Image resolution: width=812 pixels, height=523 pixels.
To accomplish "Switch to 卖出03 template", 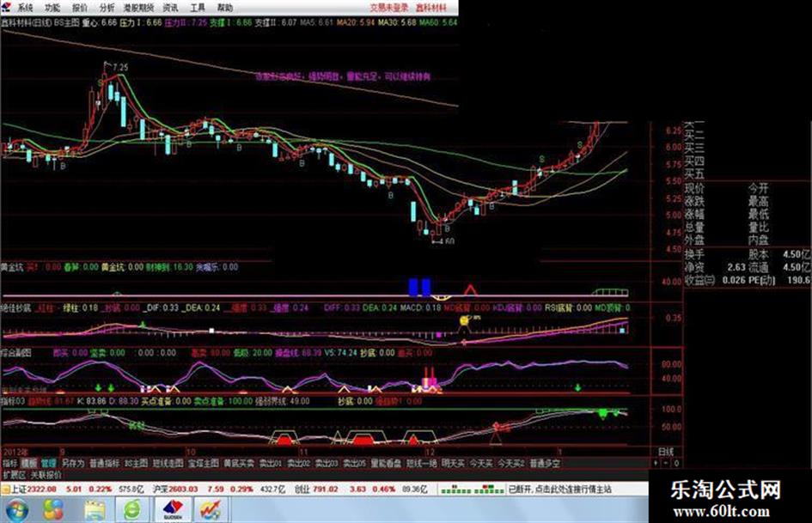I will 327,463.
